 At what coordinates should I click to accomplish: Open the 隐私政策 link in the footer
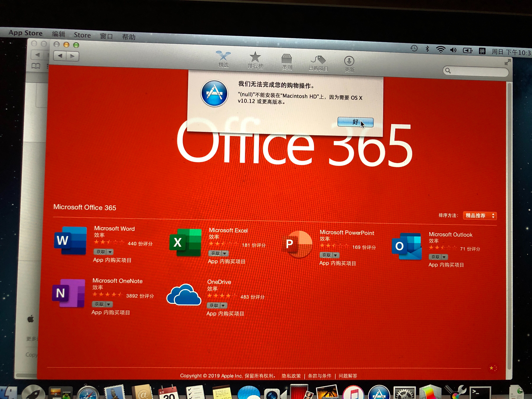click(x=291, y=376)
